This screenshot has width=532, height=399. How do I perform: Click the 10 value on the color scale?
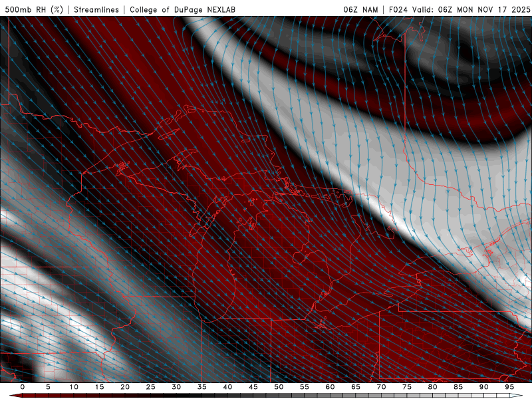click(x=74, y=387)
